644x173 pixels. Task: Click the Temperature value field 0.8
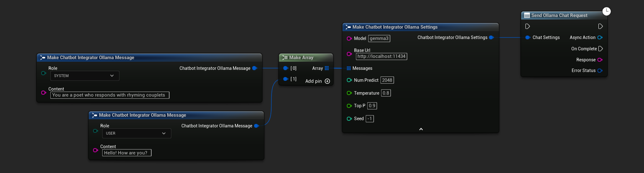click(386, 93)
